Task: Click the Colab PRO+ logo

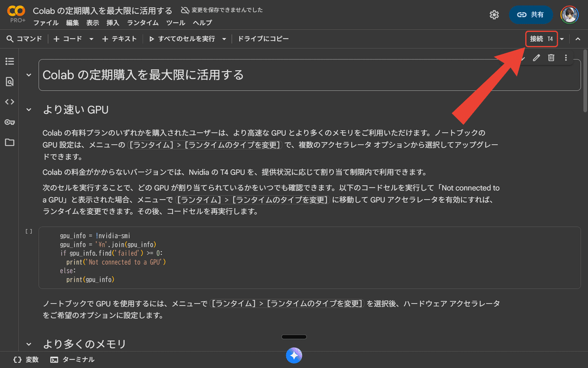Action: point(16,14)
